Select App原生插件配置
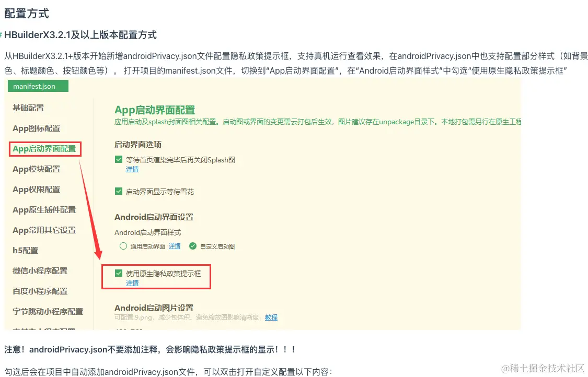 point(44,210)
